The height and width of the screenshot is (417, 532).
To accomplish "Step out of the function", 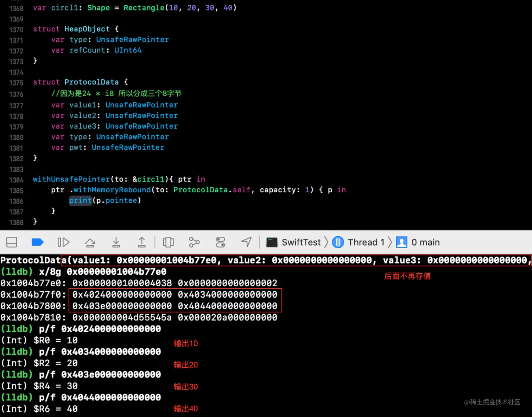I will pos(142,242).
